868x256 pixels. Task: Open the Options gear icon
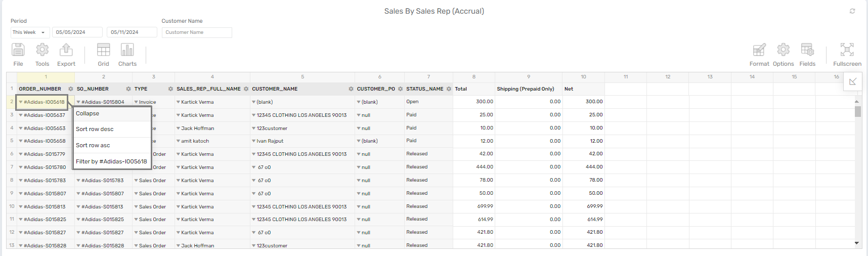tap(784, 50)
